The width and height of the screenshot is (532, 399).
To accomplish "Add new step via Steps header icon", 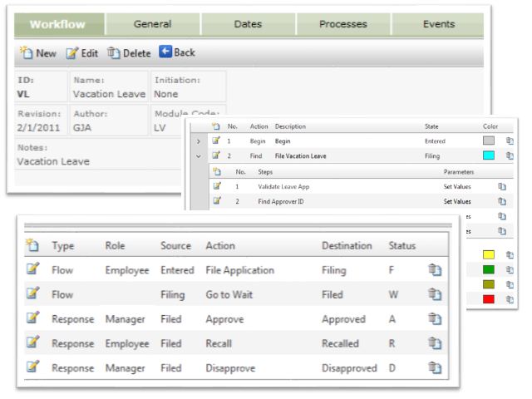I will (217, 171).
